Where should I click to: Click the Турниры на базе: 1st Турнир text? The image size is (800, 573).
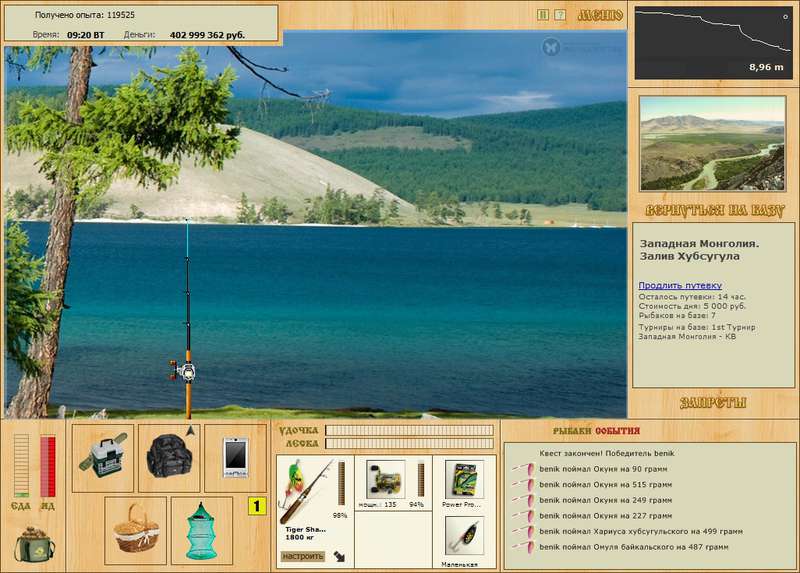697,327
